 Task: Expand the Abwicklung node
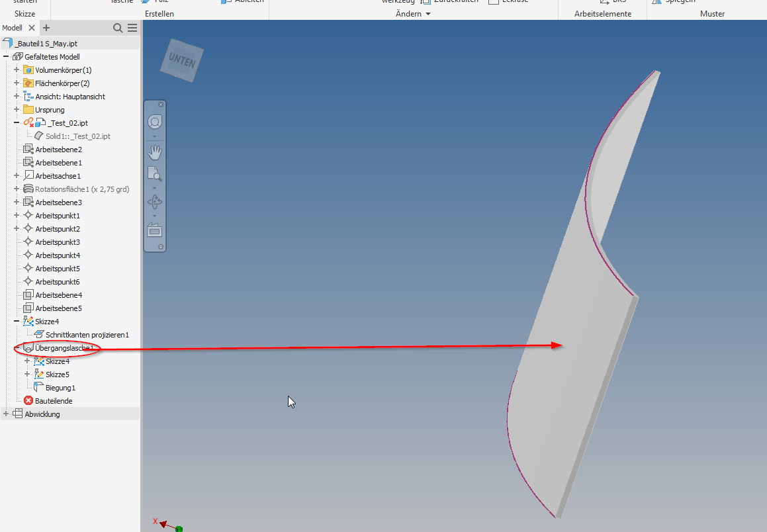point(5,414)
